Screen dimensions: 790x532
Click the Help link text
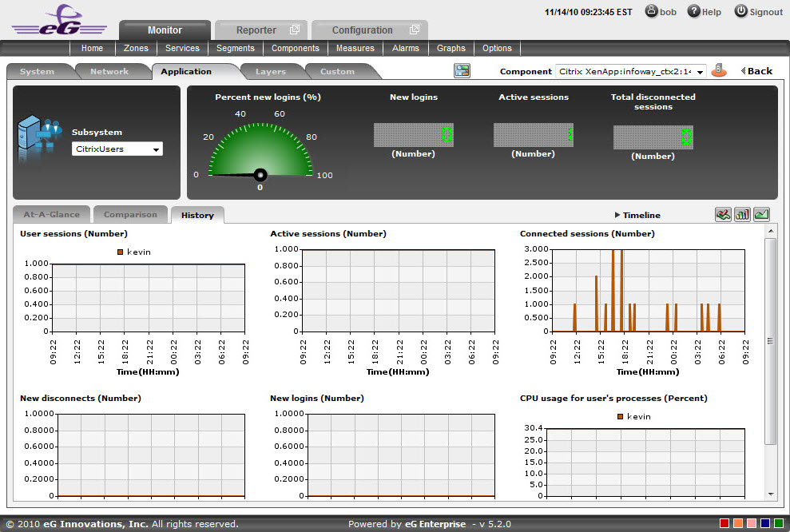(x=712, y=12)
